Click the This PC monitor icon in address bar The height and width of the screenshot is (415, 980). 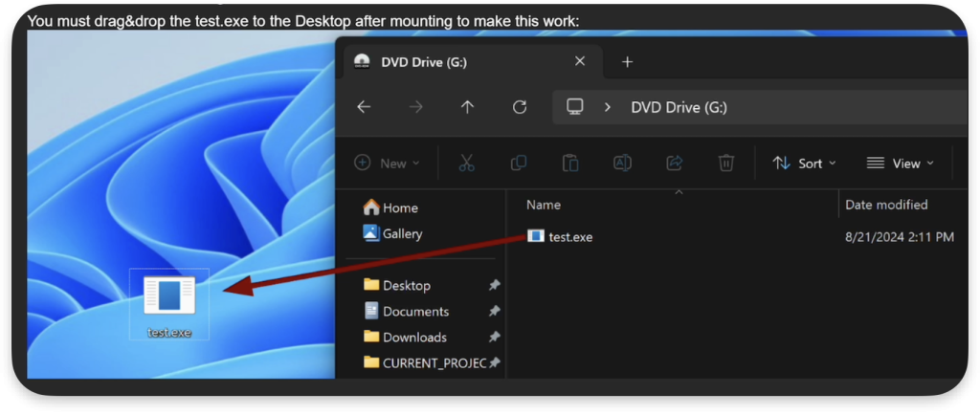point(574,107)
